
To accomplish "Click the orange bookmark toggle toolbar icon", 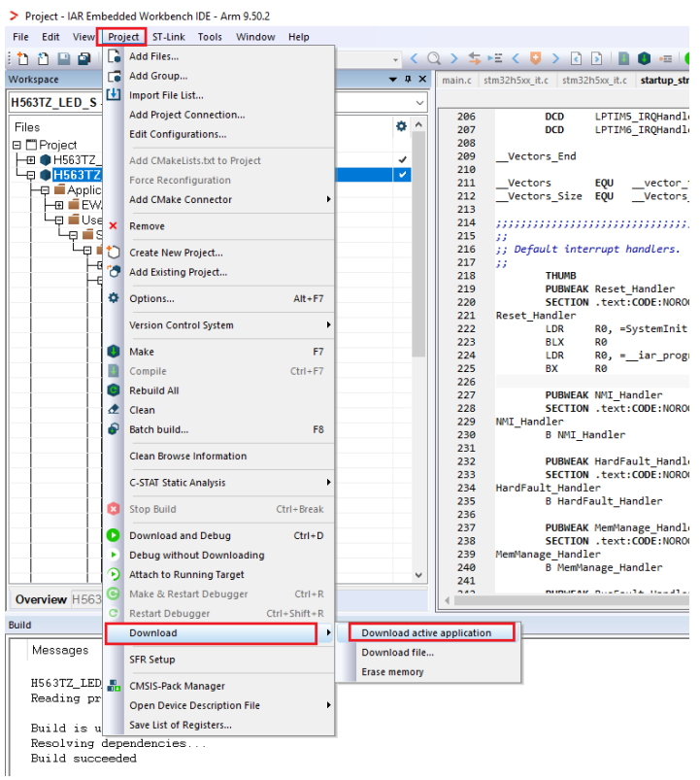I will tap(536, 58).
